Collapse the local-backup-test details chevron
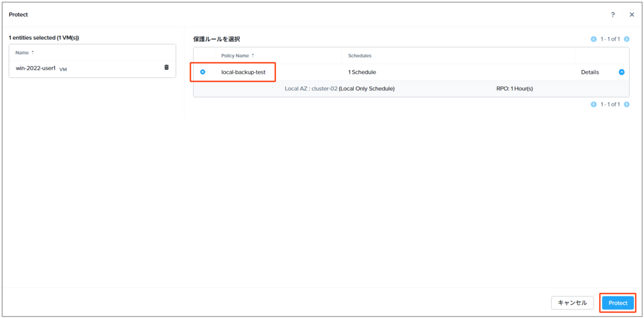Viewport: 644px width, 318px height. [x=621, y=72]
